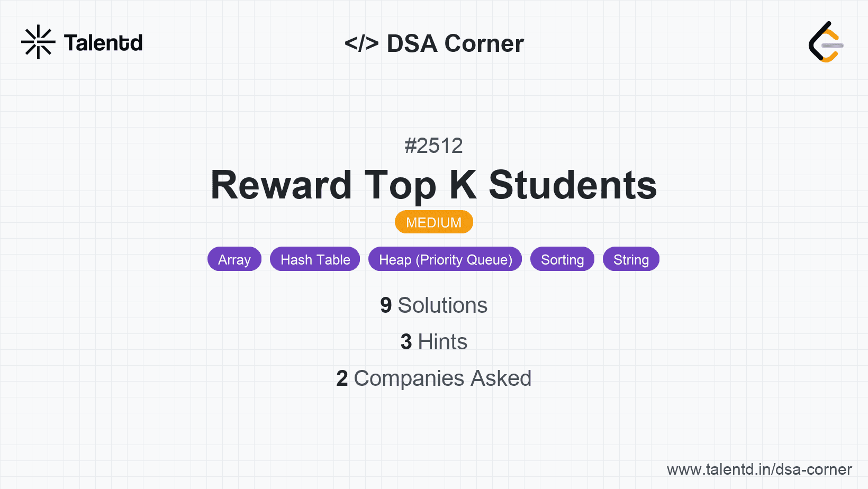Open the Reward Top K Students title
This screenshot has width=868, height=489.
(x=433, y=185)
